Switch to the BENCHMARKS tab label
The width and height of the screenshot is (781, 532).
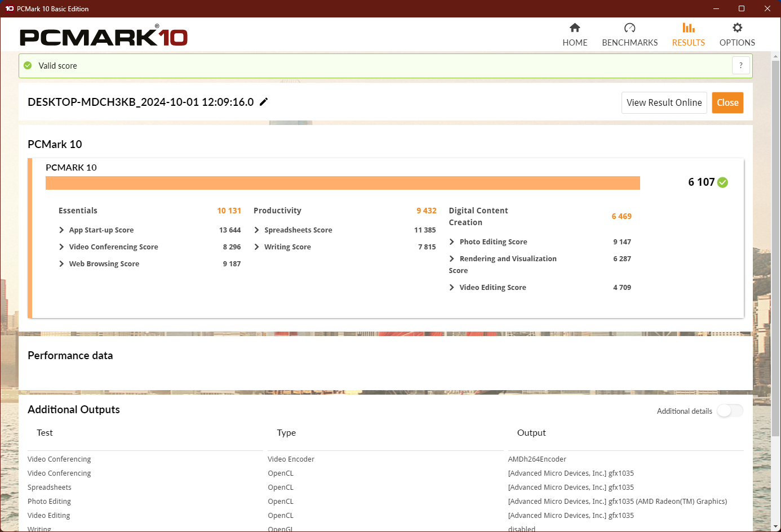pos(629,43)
